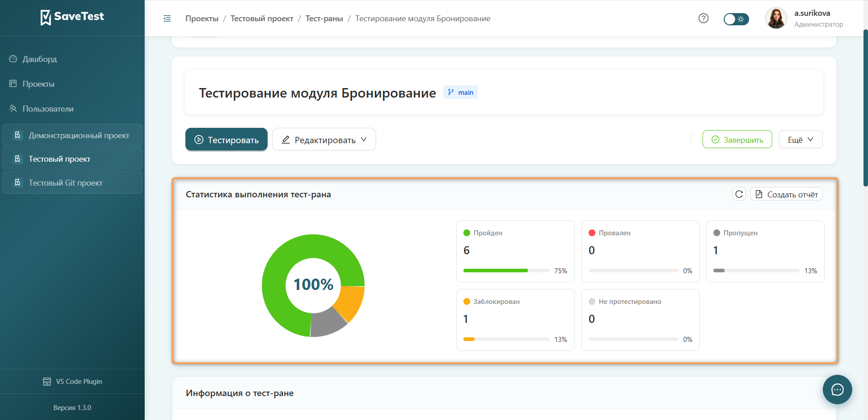The image size is (868, 420).
Task: Click the pencil icon in Редактировать
Action: (286, 140)
